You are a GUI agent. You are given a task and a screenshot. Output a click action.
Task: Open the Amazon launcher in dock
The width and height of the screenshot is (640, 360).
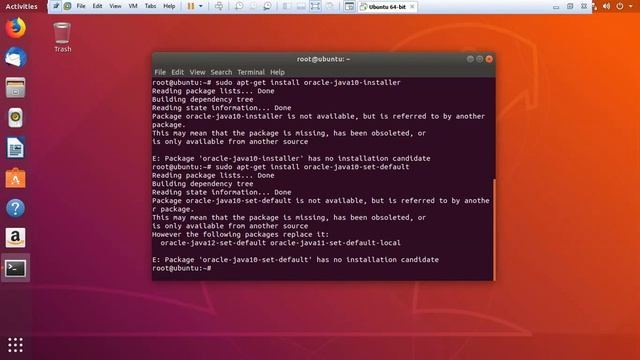(x=16, y=238)
